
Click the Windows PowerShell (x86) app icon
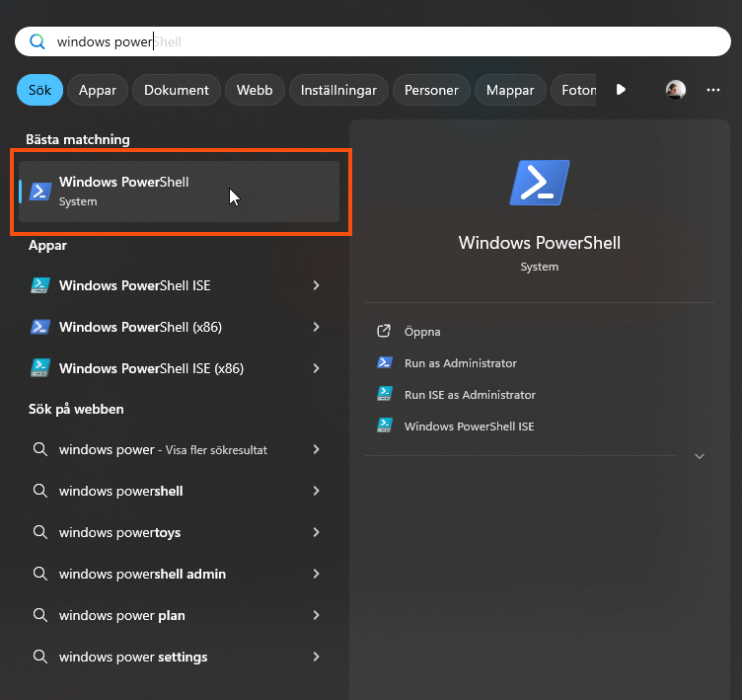point(40,327)
